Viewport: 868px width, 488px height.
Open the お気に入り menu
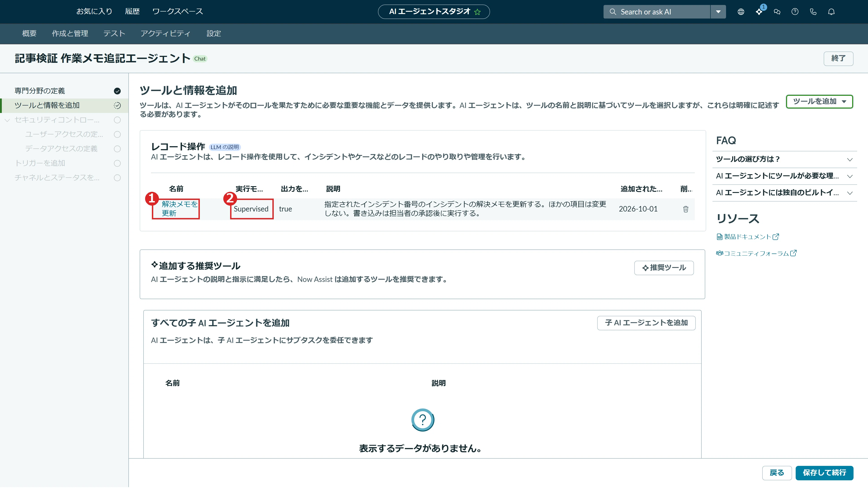94,12
